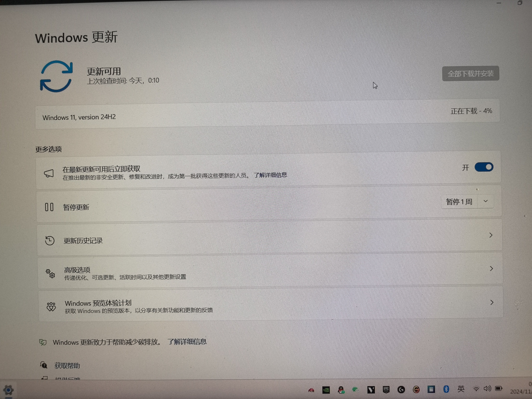This screenshot has width=532, height=399.
Task: Open the battery status tray icon
Action: (x=499, y=388)
